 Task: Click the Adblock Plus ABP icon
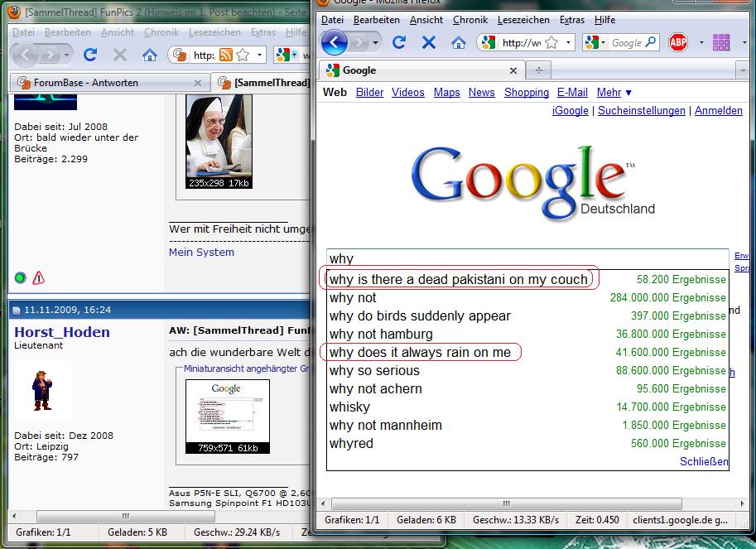coord(678,43)
